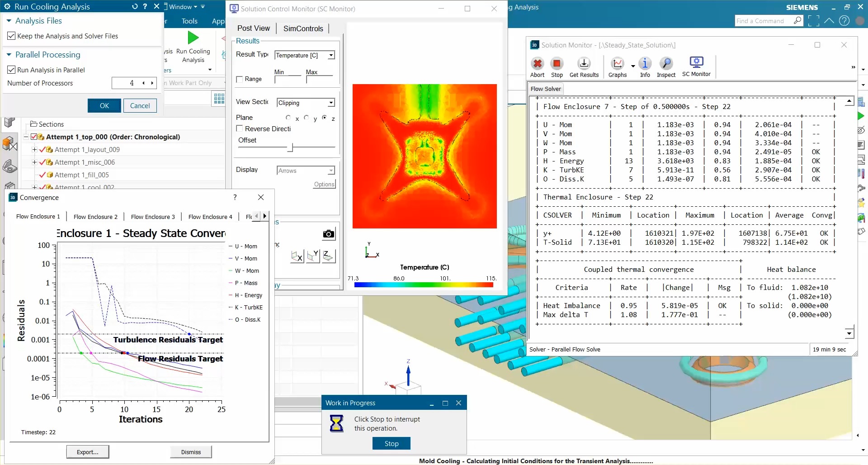Open the Flow Enclosure 3 convergence tab

(x=153, y=217)
